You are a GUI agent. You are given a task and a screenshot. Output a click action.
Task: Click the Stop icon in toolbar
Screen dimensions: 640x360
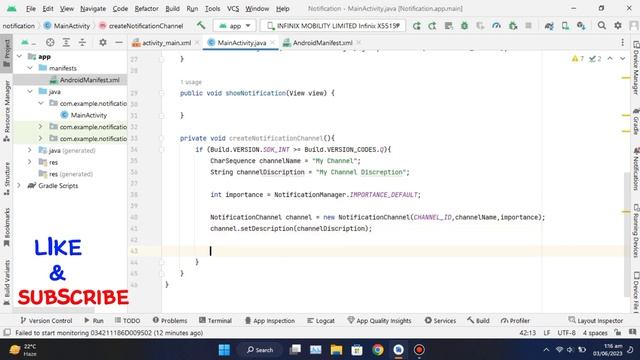click(x=528, y=26)
